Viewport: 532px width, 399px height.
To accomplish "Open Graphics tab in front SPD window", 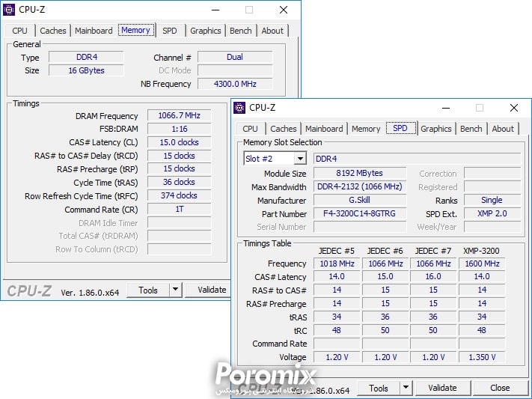I will pyautogui.click(x=436, y=129).
